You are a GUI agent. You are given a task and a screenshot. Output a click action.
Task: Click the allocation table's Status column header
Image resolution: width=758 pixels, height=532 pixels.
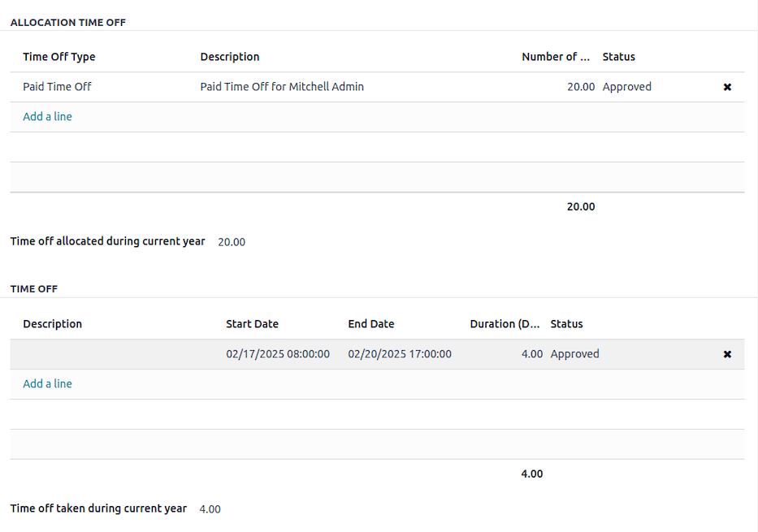pos(619,57)
